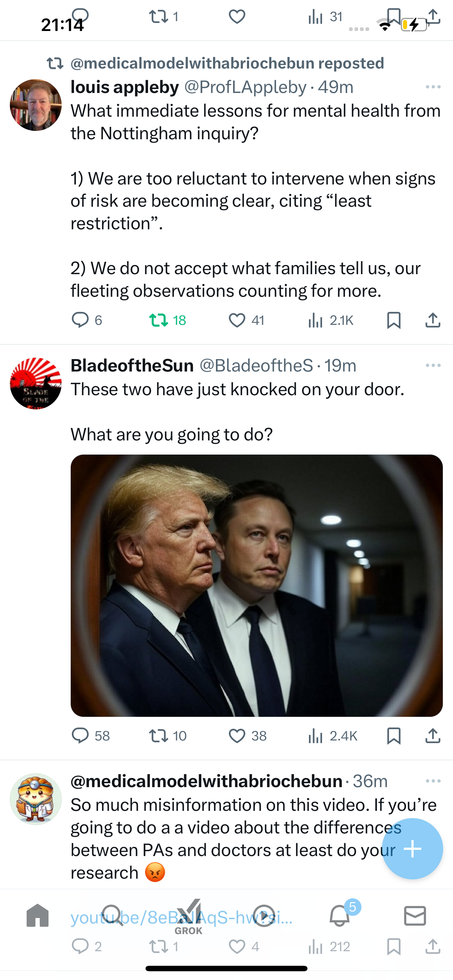
Task: Open more options for BladeoftheSun's post
Action: point(433,365)
